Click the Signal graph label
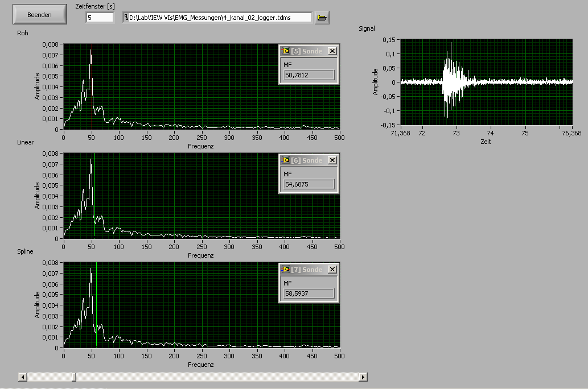The height and width of the screenshot is (389, 588). [367, 28]
